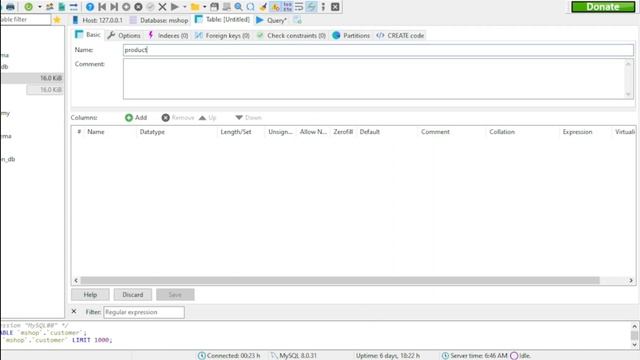This screenshot has height=360, width=640.
Task: Click the Comment scrollbar down arrow
Action: (x=629, y=94)
